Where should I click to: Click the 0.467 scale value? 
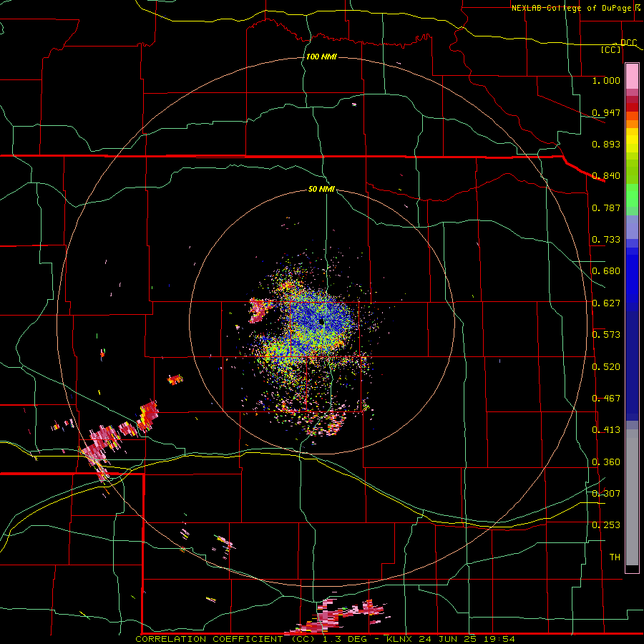coord(606,399)
